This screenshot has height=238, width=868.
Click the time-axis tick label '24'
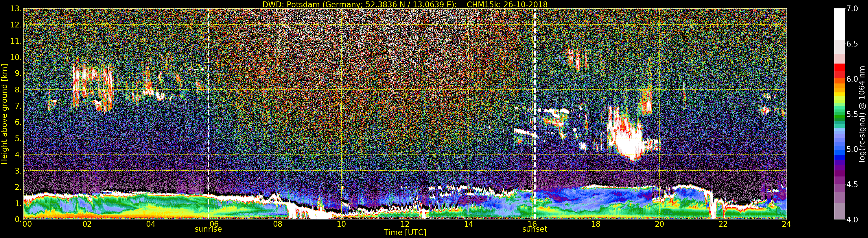coord(786,224)
